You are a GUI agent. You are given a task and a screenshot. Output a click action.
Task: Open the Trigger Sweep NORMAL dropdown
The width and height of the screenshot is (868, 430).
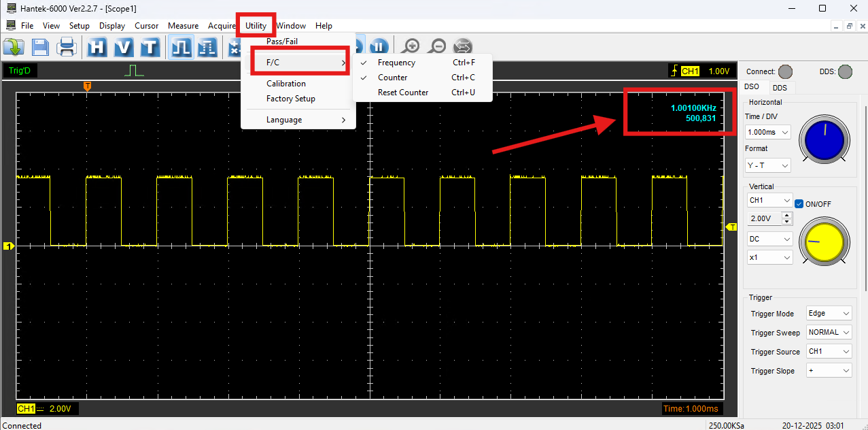829,332
